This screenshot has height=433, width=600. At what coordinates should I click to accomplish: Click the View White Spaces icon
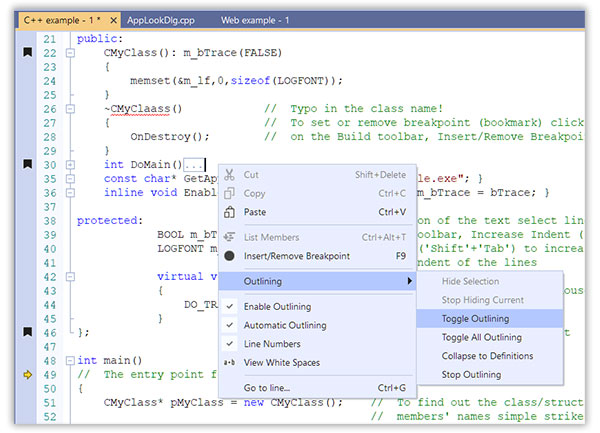click(230, 362)
